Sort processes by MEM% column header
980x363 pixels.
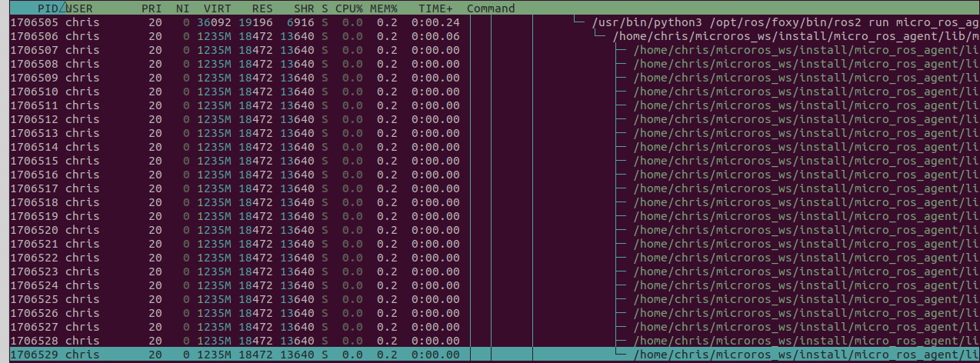pos(384,8)
